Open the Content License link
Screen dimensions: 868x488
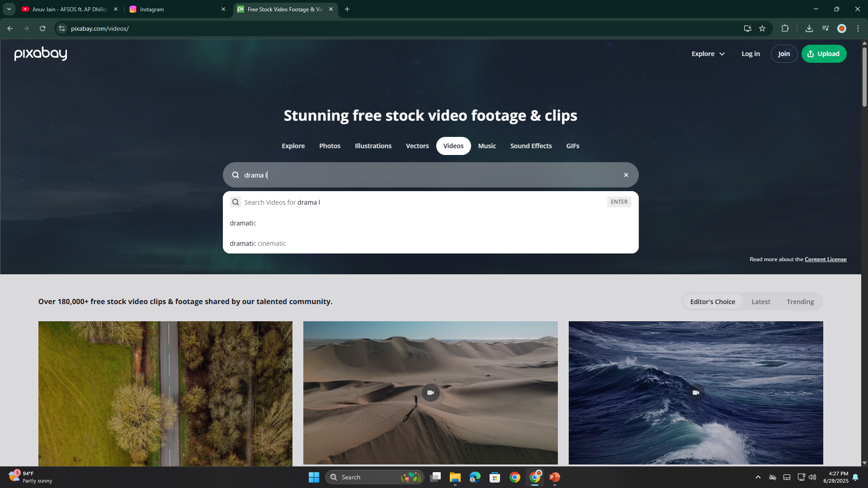826,259
